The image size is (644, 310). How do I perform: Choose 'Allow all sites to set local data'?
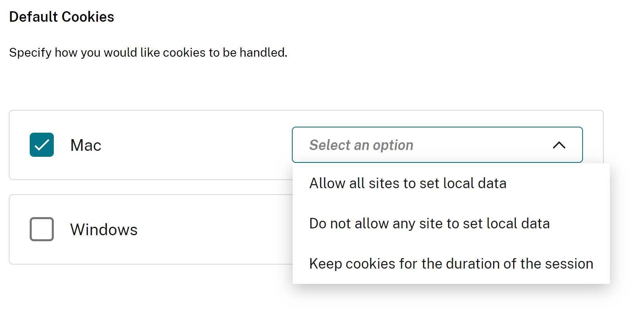(x=408, y=183)
